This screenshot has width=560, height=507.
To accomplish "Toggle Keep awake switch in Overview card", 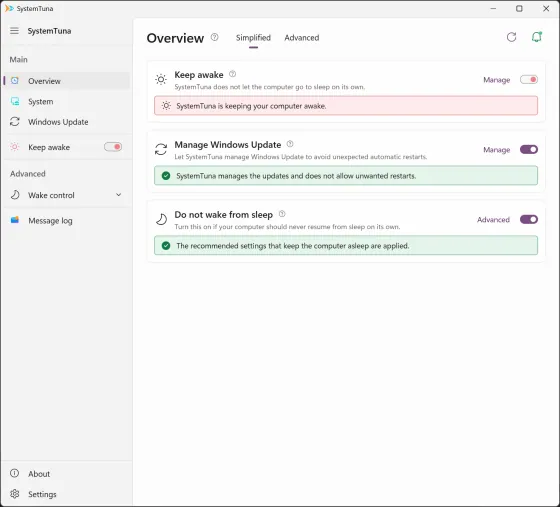I will [x=529, y=79].
